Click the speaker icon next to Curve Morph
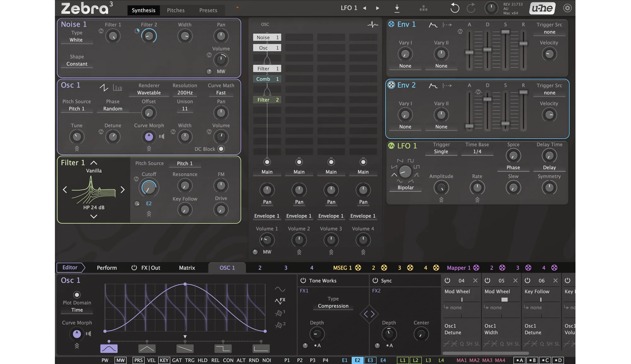Image resolution: width=631 pixels, height=364 pixels. (162, 136)
